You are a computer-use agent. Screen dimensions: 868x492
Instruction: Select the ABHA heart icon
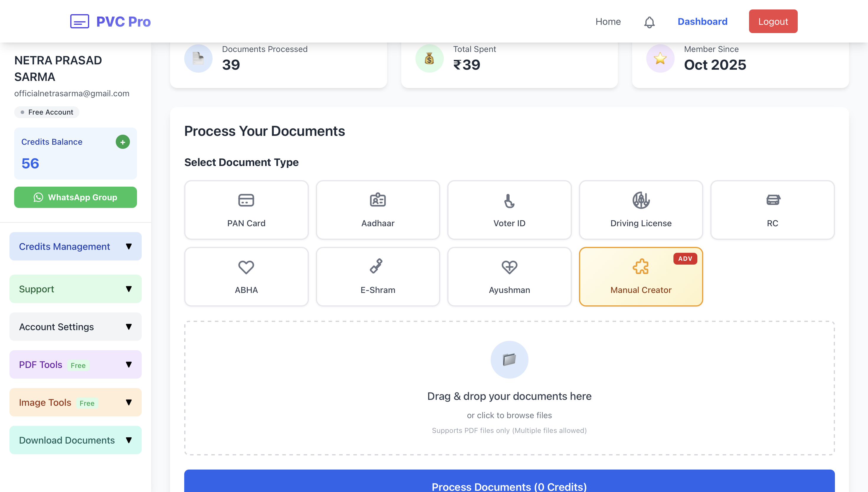click(x=246, y=267)
